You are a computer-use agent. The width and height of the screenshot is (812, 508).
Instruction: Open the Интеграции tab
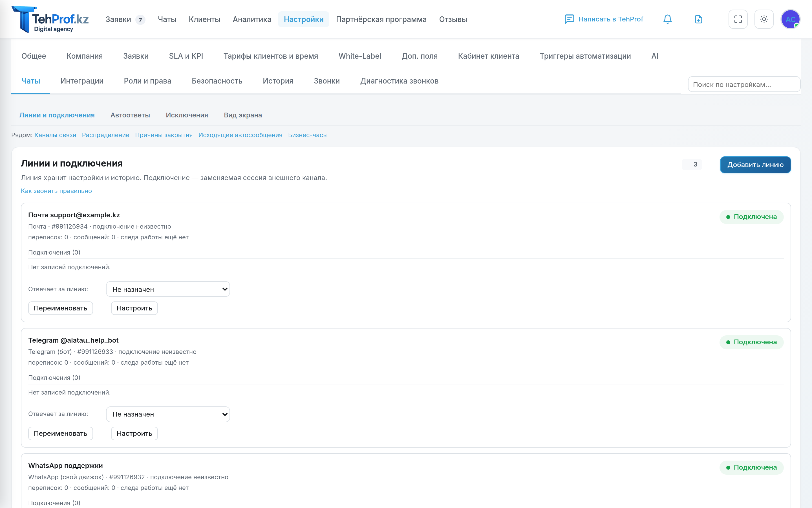pos(82,81)
